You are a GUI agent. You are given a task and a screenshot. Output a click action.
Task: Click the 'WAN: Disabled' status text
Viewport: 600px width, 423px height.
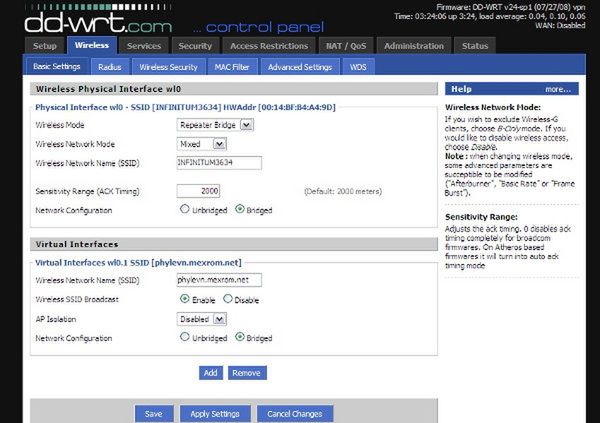coord(560,26)
